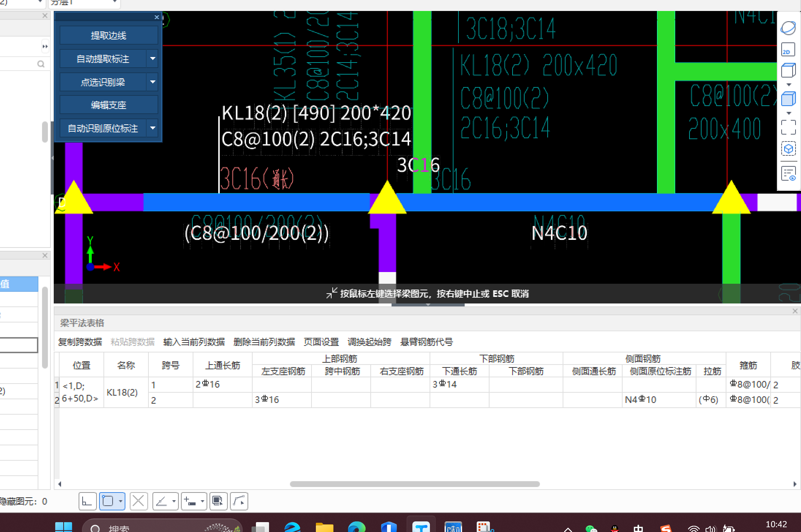Close the beam recognition floating panel
This screenshot has width=801, height=532.
156,17
